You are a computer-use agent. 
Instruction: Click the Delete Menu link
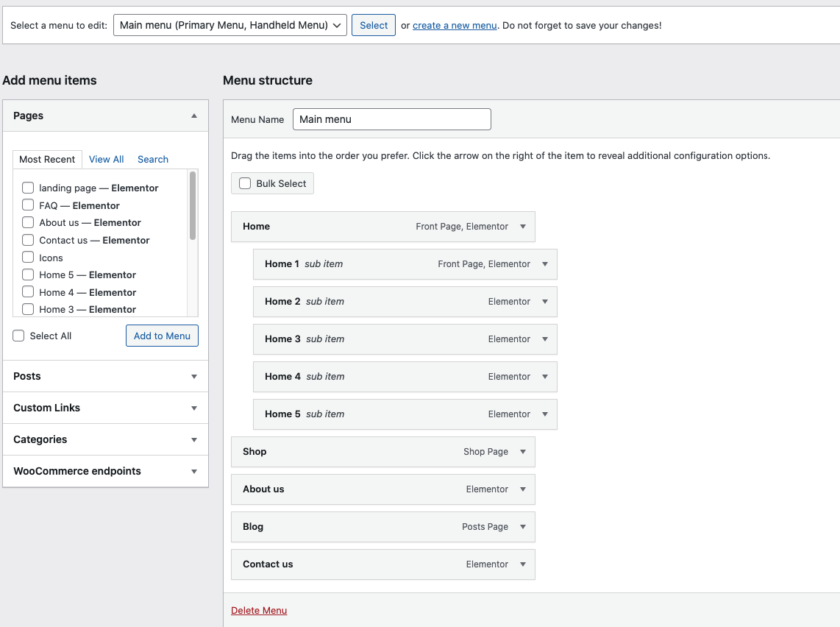[259, 610]
